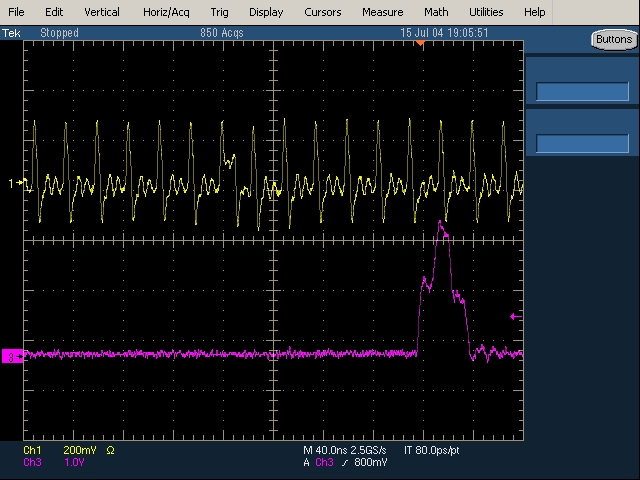The height and width of the screenshot is (480, 640).
Task: Click the M 40.0ns 2.5GS/s timebase readout
Action: click(344, 450)
